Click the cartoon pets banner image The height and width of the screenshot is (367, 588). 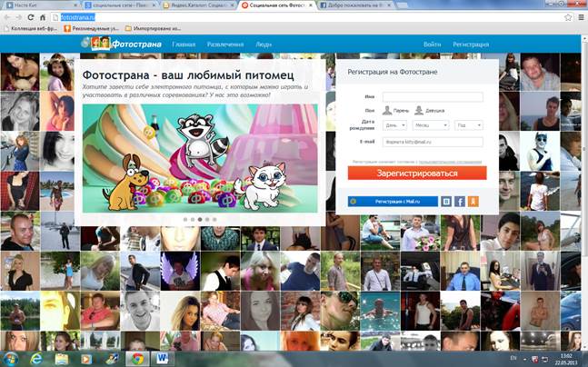(x=200, y=158)
